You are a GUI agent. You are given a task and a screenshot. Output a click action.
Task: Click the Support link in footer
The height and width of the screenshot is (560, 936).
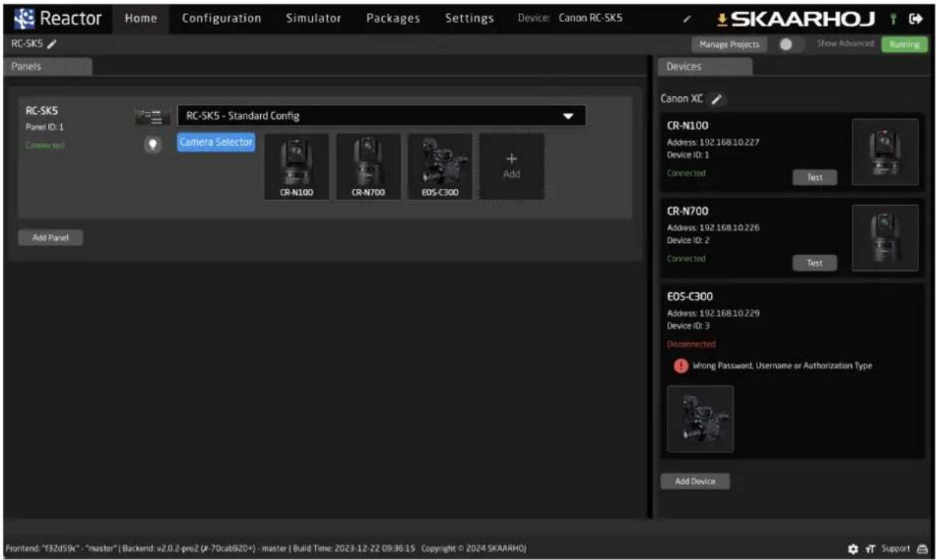tap(895, 549)
